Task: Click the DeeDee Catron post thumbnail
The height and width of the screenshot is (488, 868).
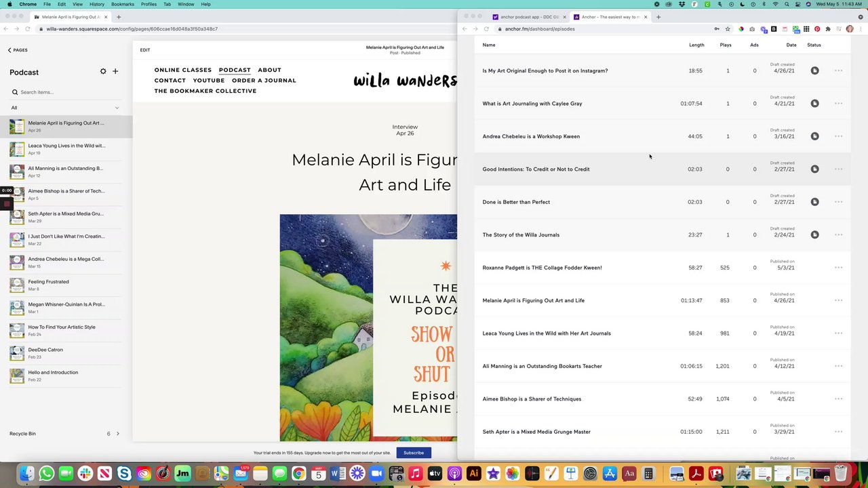Action: (x=17, y=353)
